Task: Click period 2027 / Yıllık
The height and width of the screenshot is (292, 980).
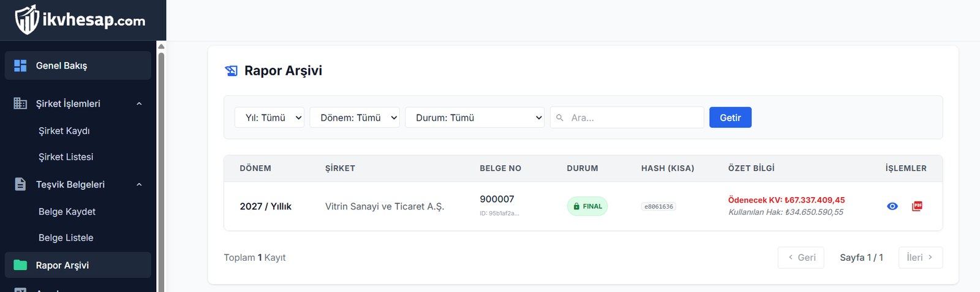Action: [266, 207]
